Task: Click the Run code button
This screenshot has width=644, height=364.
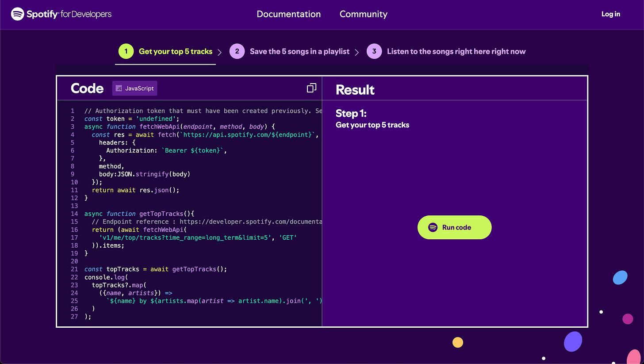Action: pyautogui.click(x=454, y=227)
